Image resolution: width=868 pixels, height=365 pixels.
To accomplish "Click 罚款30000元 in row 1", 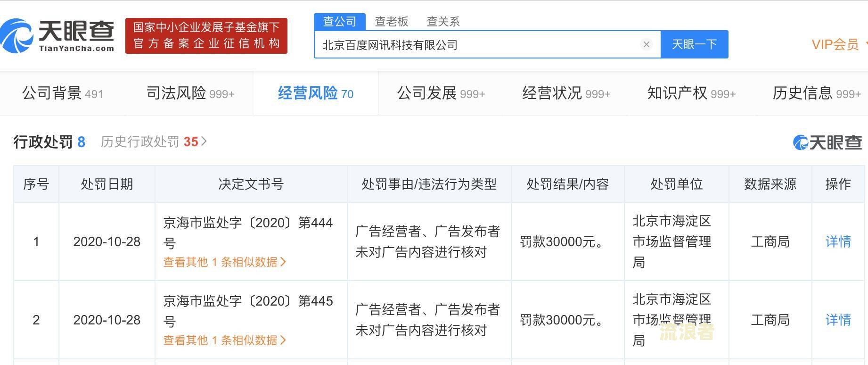I will (562, 241).
